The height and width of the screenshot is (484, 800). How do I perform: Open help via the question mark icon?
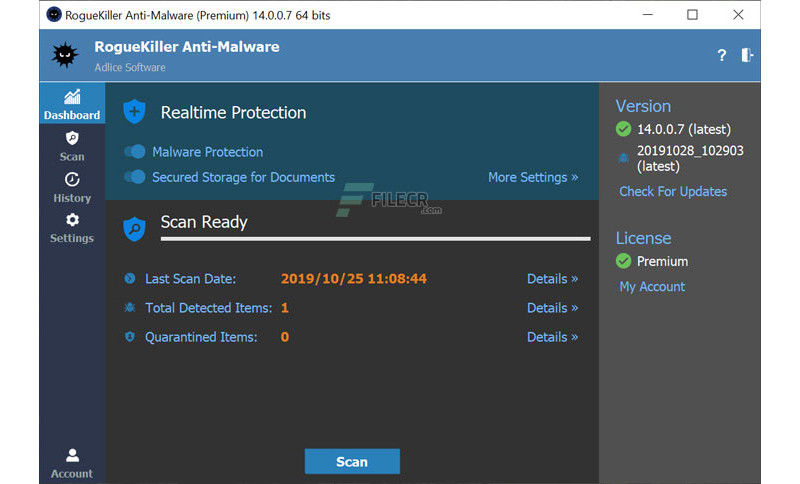[x=721, y=55]
